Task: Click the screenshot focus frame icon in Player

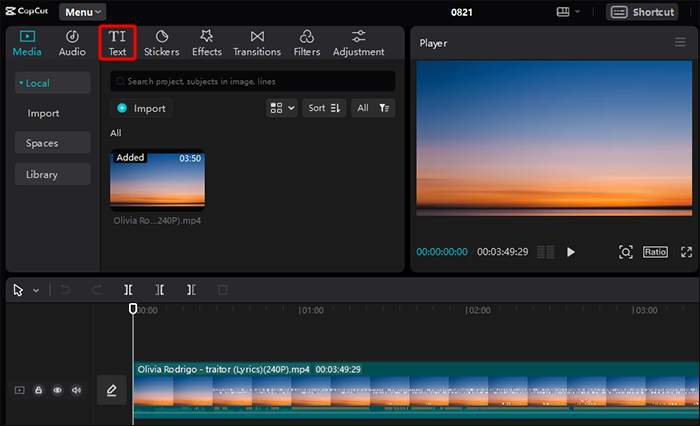Action: tap(626, 252)
